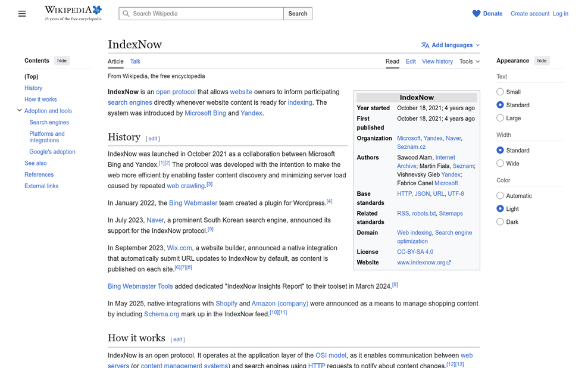This screenshot has height=368, width=588.
Task: Select Light color option
Action: (500, 209)
